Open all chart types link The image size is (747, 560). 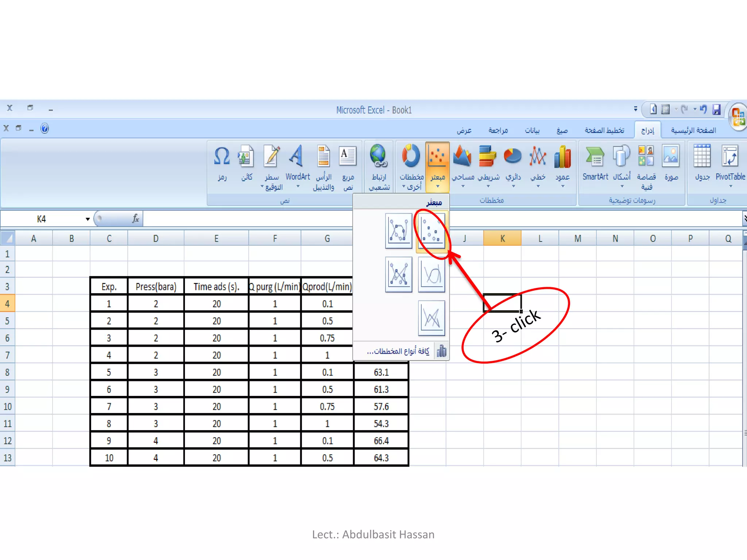point(398,351)
